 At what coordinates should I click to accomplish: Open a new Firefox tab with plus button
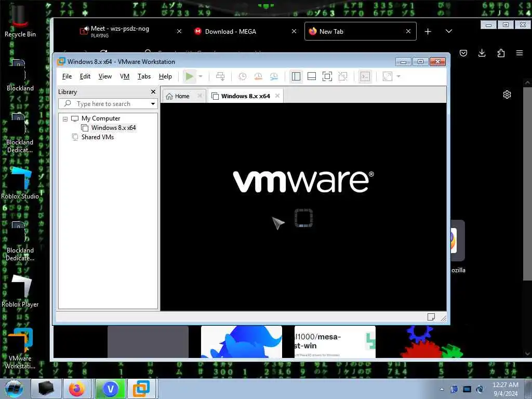coord(428,31)
